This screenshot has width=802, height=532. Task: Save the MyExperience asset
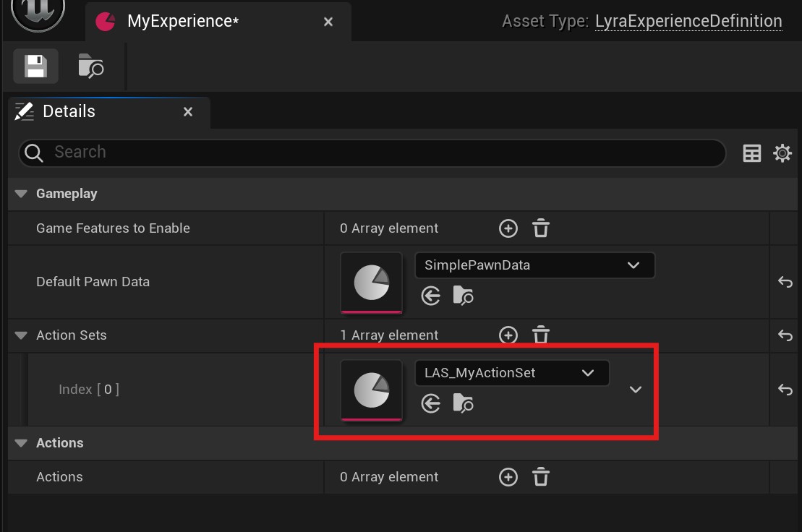(x=35, y=66)
